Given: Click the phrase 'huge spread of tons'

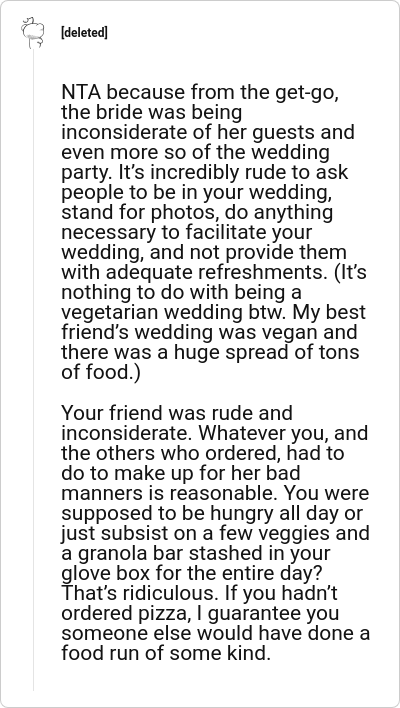Looking at the screenshot, I should point(270,353).
